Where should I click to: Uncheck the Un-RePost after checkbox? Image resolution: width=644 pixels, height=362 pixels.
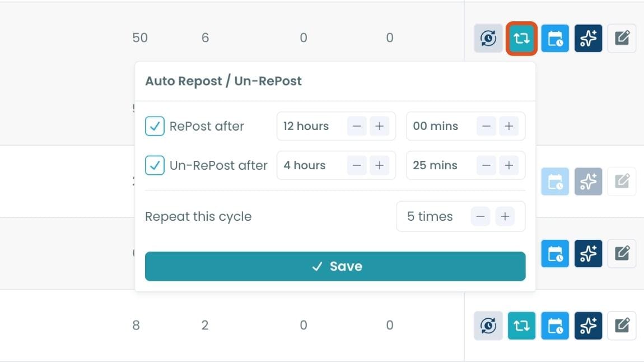pos(155,165)
